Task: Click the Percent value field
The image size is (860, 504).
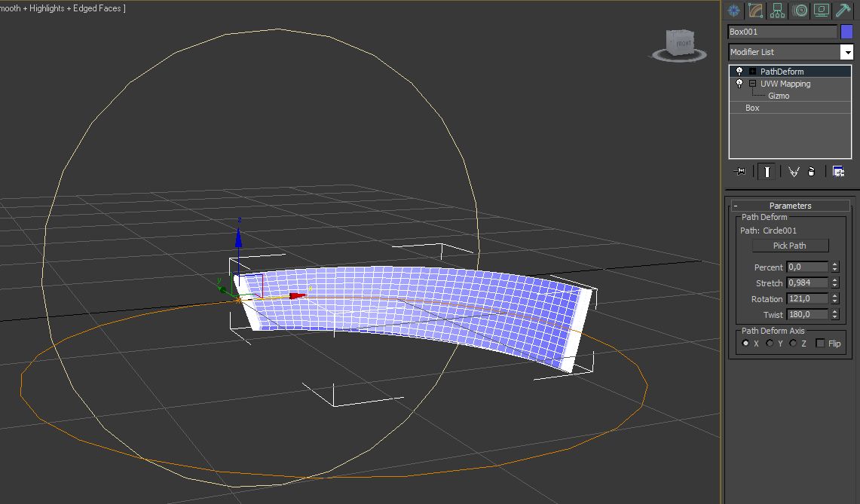Action: pos(807,267)
